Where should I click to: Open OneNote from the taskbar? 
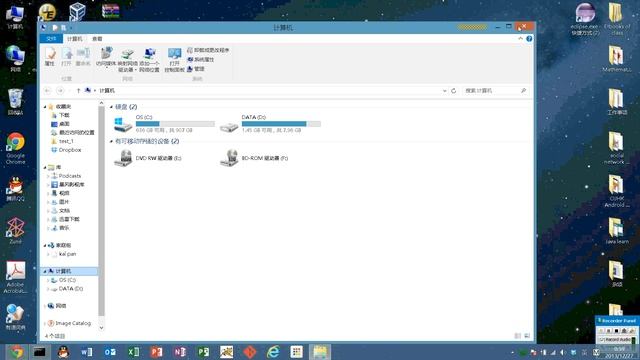coord(180,352)
